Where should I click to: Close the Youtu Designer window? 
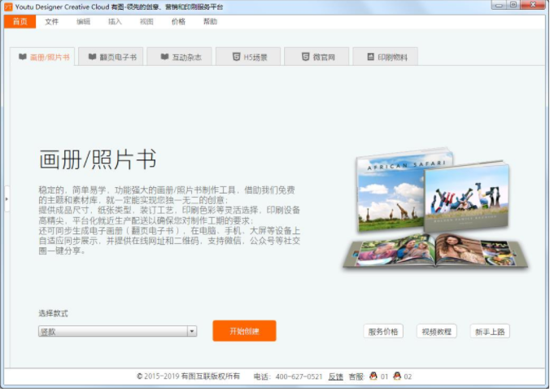[x=533, y=5]
